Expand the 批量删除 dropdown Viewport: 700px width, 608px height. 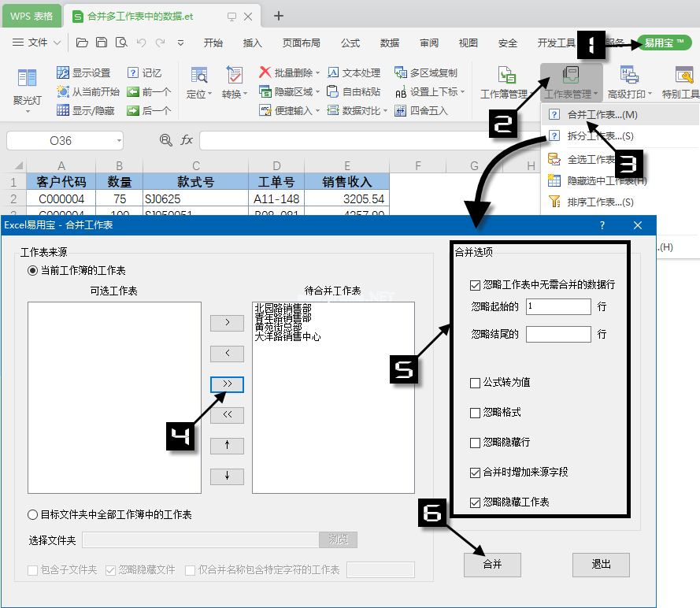(x=317, y=73)
